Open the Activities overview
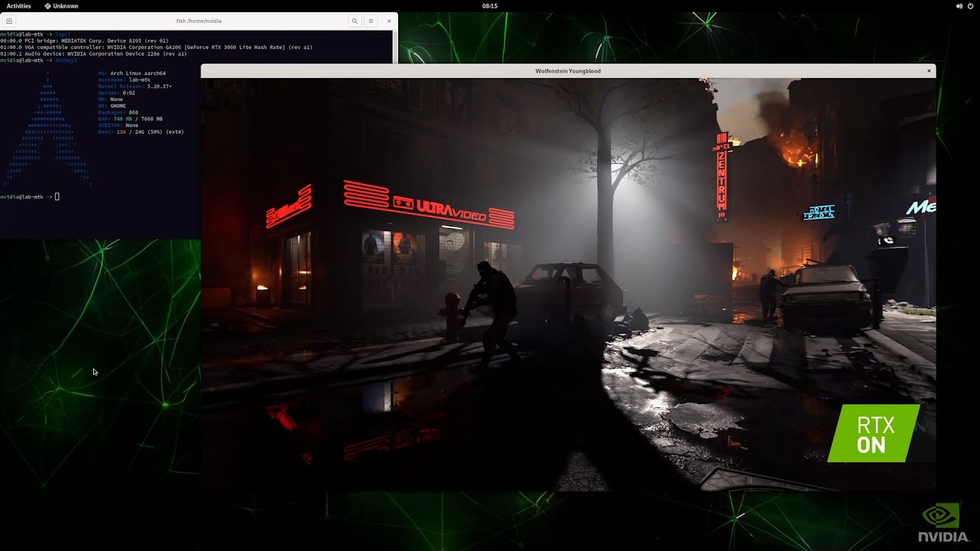The image size is (980, 551). click(18, 6)
